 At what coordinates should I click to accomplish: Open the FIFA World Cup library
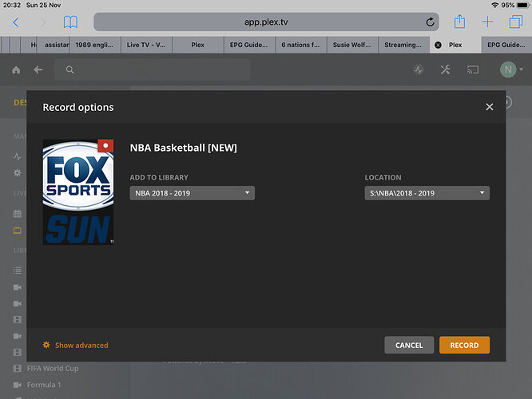53,369
